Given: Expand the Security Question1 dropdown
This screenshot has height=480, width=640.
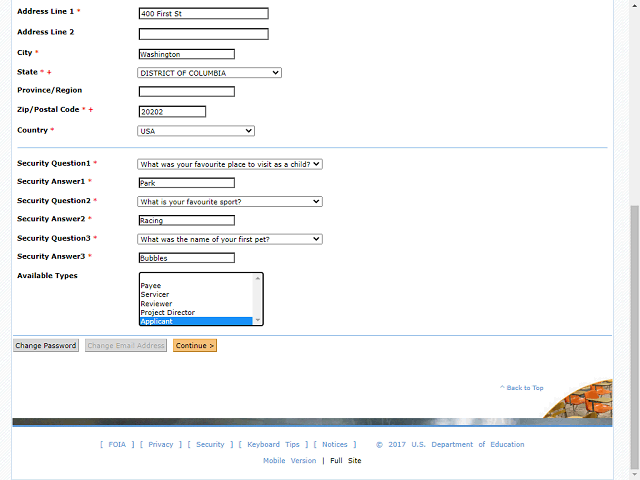Looking at the screenshot, I should click(x=229, y=164).
